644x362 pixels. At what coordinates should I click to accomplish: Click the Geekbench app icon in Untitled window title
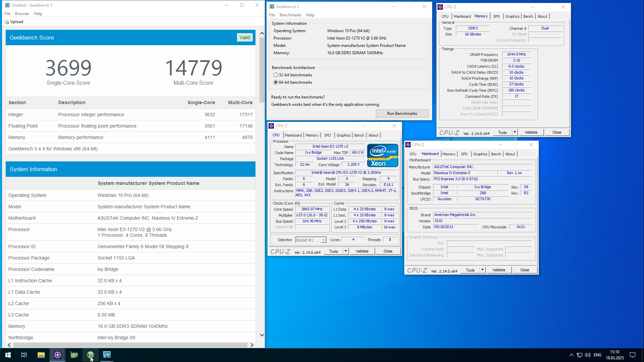pos(7,5)
